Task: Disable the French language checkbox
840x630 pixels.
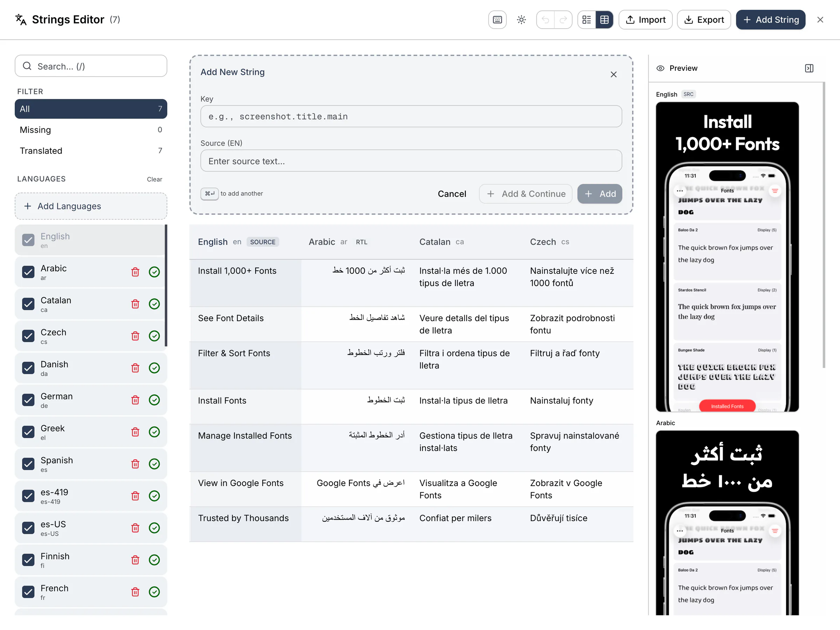Action: (28, 591)
